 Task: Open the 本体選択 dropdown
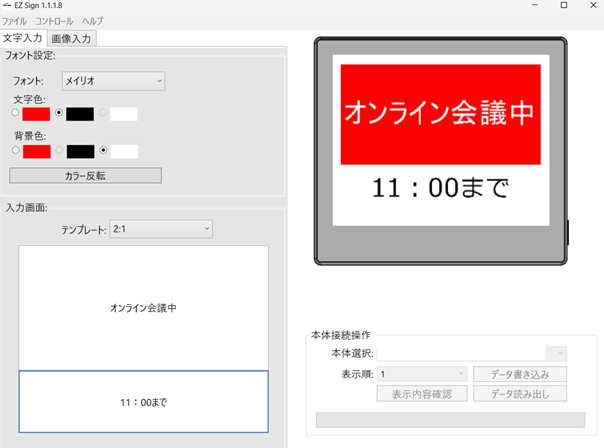472,353
